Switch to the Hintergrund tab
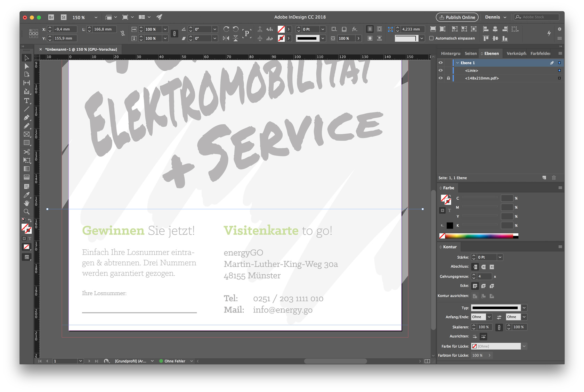 (451, 53)
